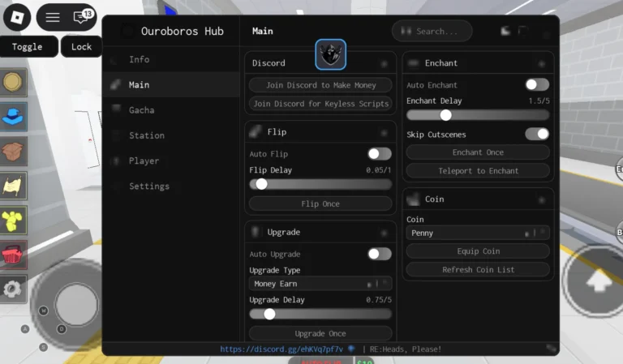The height and width of the screenshot is (364, 623).
Task: Click Join Discord for Keyless Scripts button
Action: (320, 104)
